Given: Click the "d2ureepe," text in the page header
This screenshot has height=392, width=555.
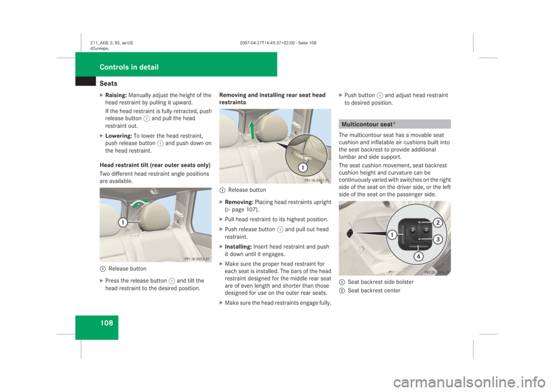Looking at the screenshot, I should [x=99, y=49].
